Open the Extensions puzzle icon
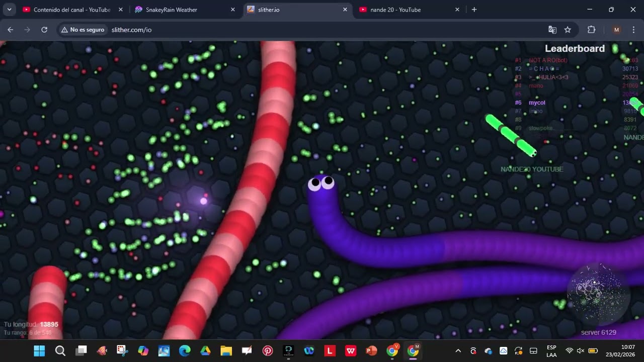Screen dimensions: 644x362 coord(591,30)
